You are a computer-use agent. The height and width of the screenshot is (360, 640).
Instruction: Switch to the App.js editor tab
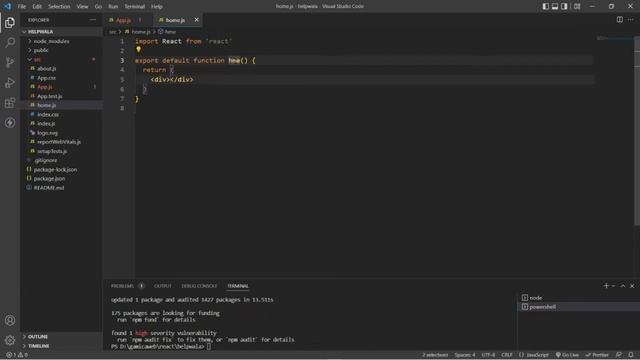click(x=127, y=20)
